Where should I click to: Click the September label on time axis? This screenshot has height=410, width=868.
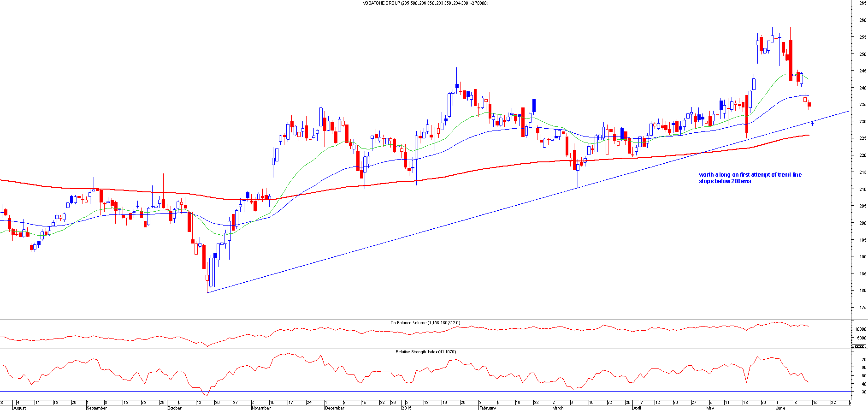(96, 408)
